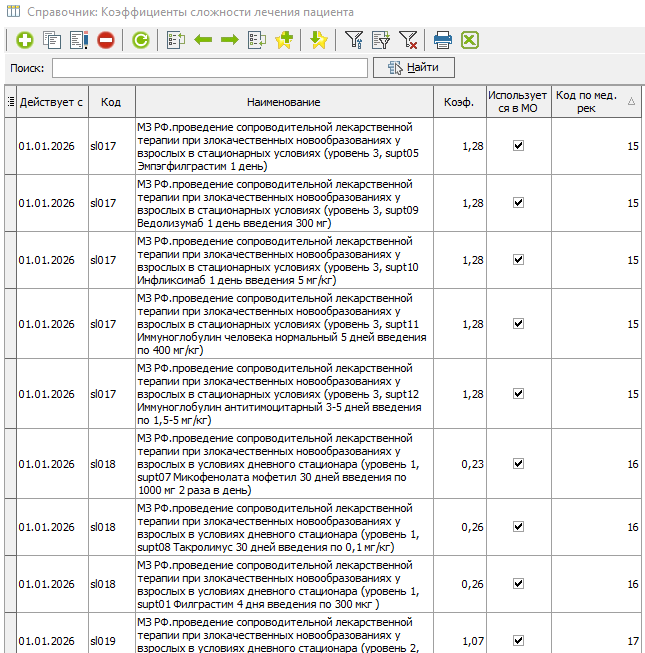Add to favorites with star plus icon
Screen dimensions: 645x653
coord(284,40)
